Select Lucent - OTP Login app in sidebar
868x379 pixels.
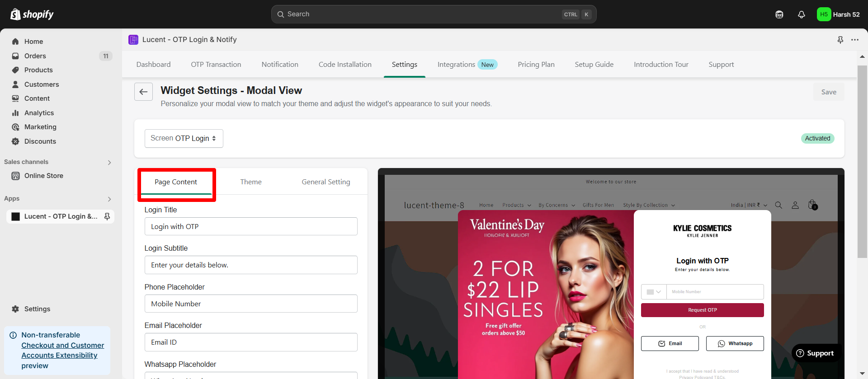click(x=61, y=216)
